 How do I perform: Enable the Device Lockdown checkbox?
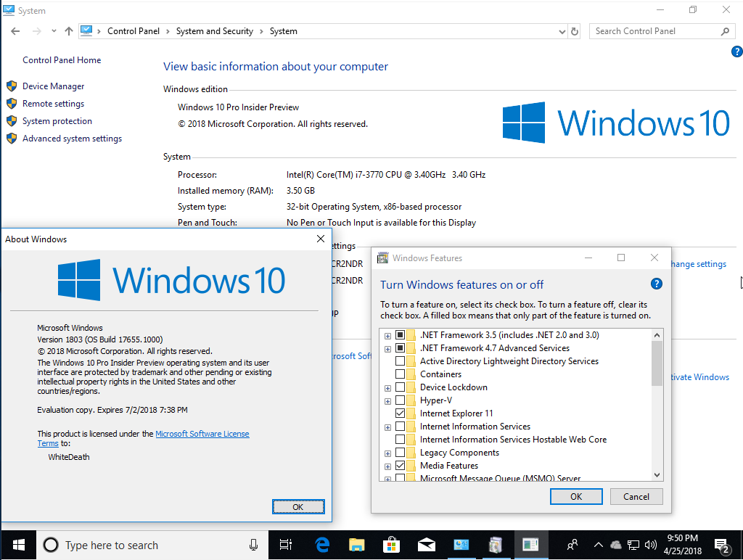point(400,387)
